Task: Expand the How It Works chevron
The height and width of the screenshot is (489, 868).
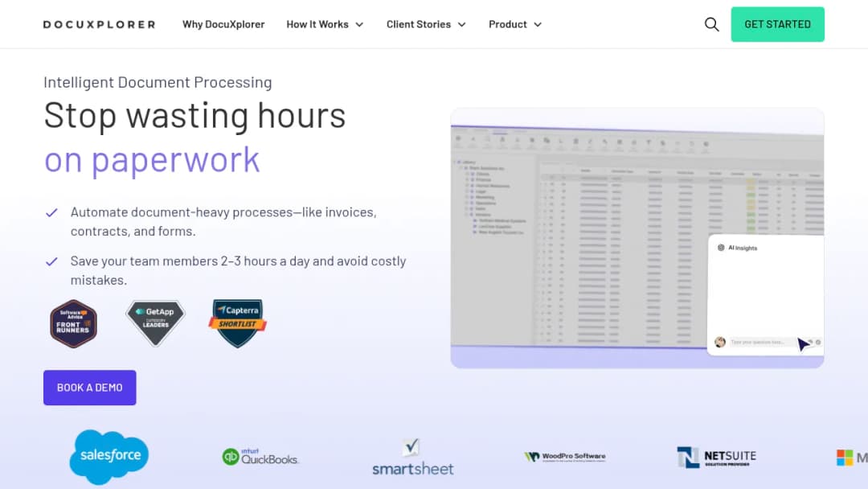Action: click(359, 24)
